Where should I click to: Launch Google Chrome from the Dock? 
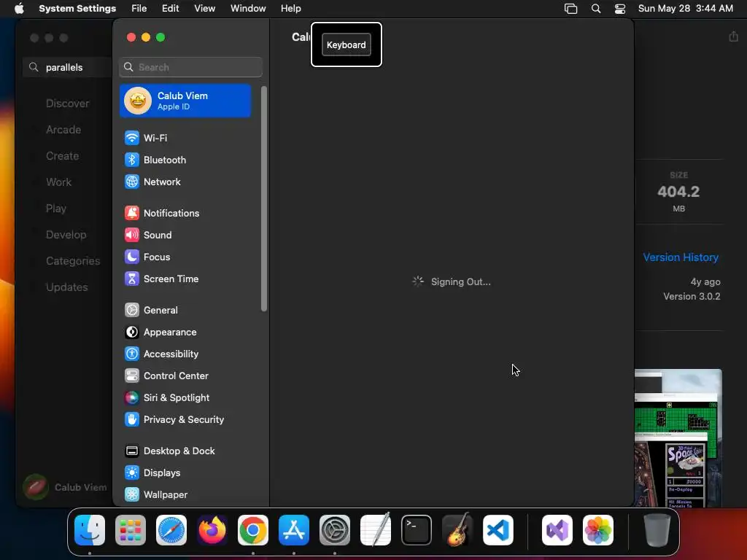[253, 530]
